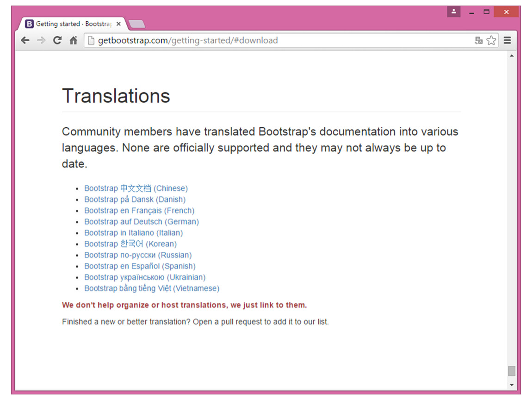Follow the Korean translation link
This screenshot has height=400, width=532.
[130, 244]
